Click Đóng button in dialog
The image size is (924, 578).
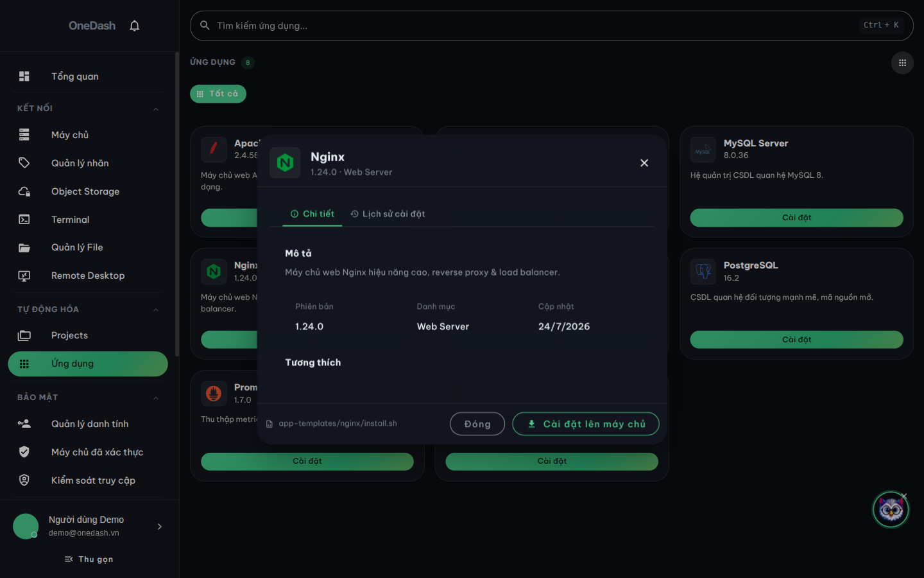pos(477,424)
